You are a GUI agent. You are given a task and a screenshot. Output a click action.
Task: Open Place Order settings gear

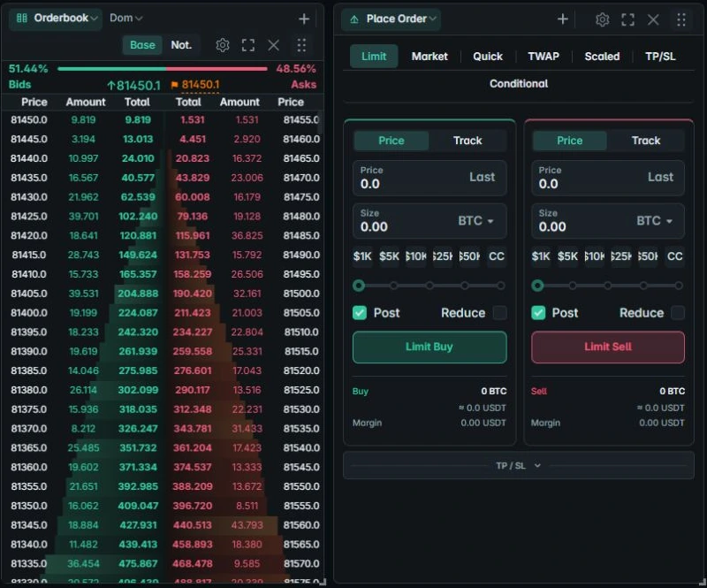[602, 19]
